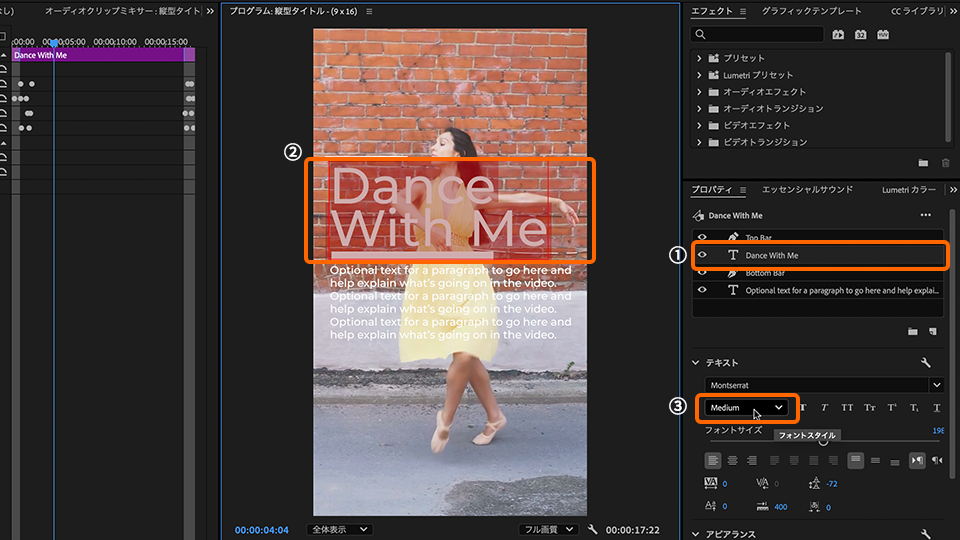
Task: Open the プログラム monitor panel menu icon
Action: (369, 11)
